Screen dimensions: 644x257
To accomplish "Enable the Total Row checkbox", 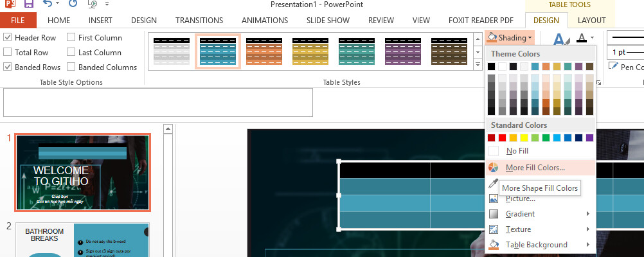I will click(8, 52).
